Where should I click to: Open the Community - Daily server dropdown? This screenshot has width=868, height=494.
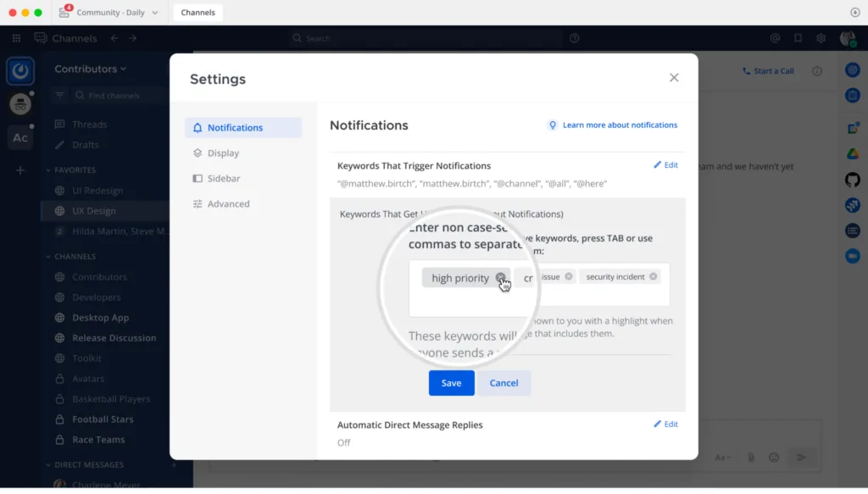[x=109, y=12]
